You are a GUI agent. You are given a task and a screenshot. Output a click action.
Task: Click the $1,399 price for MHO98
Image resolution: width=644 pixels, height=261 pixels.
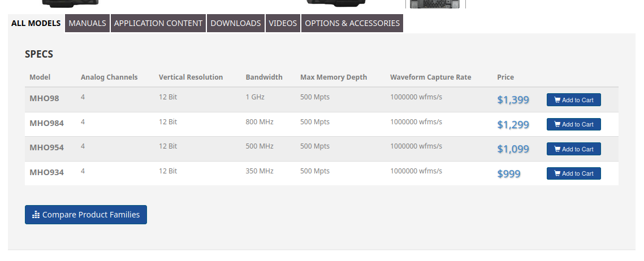[x=513, y=100]
